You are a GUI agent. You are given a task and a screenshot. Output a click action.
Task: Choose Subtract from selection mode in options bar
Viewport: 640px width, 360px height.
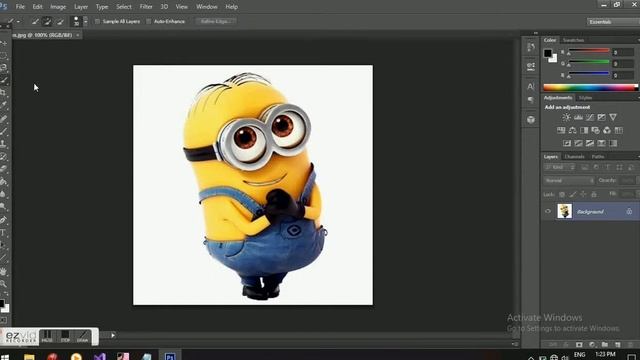(60, 21)
